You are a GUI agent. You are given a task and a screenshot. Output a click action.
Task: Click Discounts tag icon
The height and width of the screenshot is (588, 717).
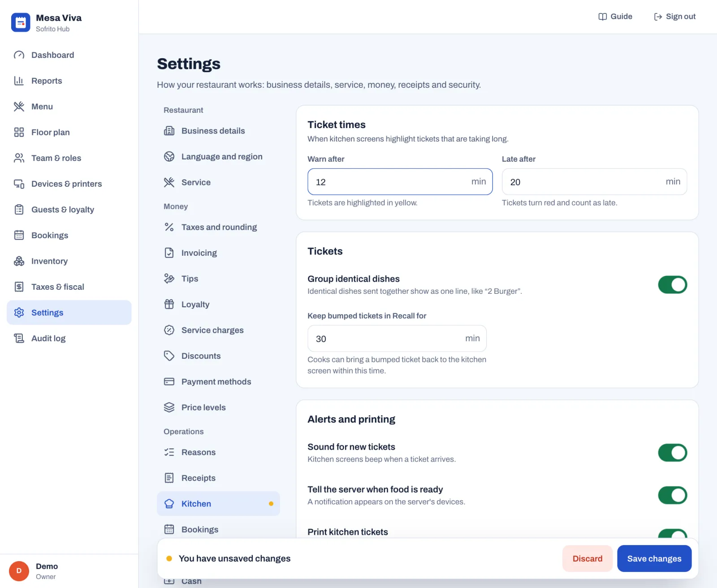pyautogui.click(x=169, y=356)
